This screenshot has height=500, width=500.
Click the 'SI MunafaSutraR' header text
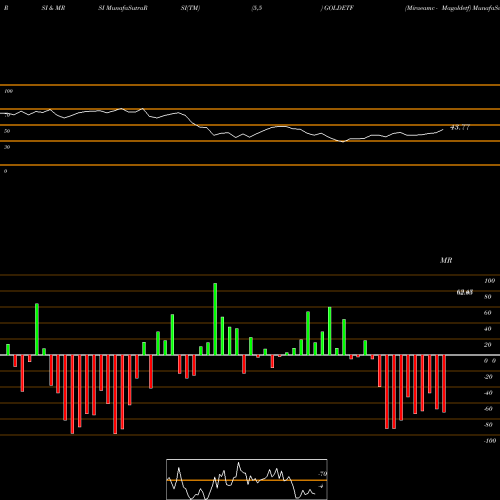tap(123, 8)
